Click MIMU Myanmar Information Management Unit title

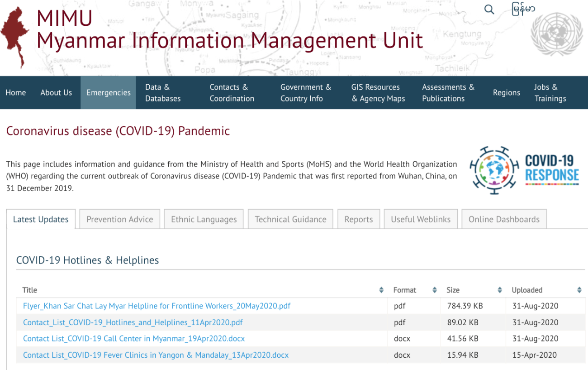tap(229, 29)
